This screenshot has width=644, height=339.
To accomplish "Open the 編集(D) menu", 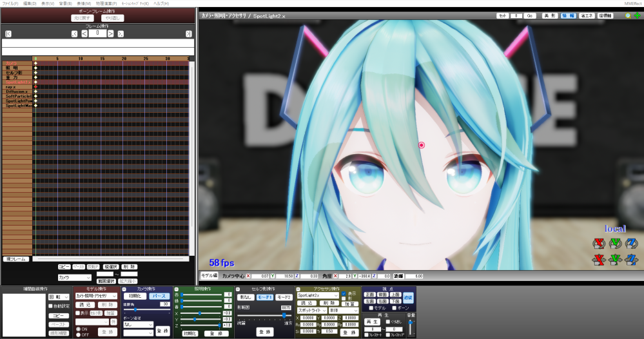I will click(x=30, y=3).
